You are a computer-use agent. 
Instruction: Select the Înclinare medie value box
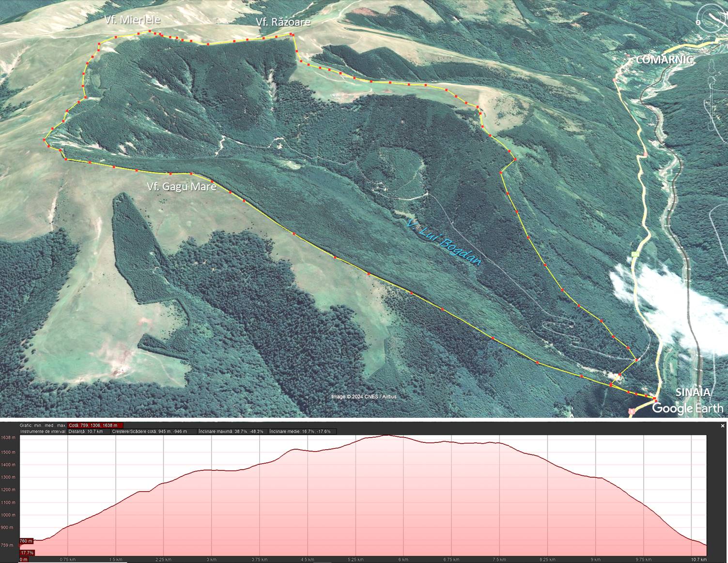301,431
